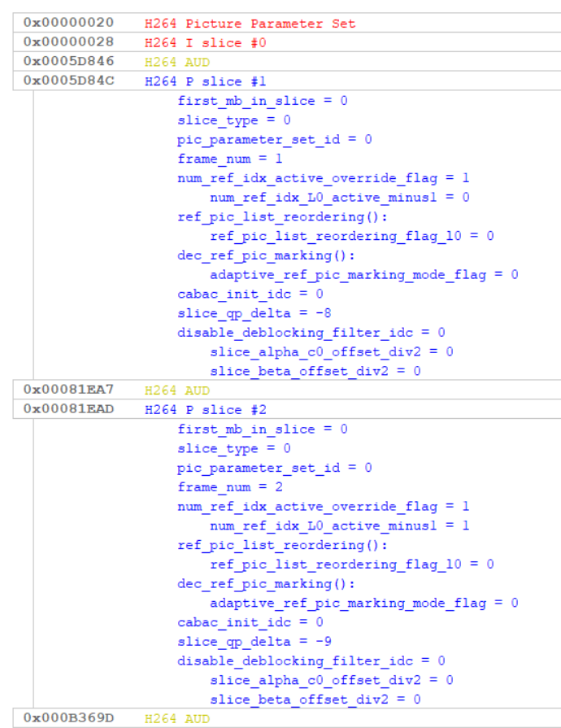The height and width of the screenshot is (728, 561).
Task: Click the H264 AUD entry at 0x00081EA7
Action: [287, 390]
